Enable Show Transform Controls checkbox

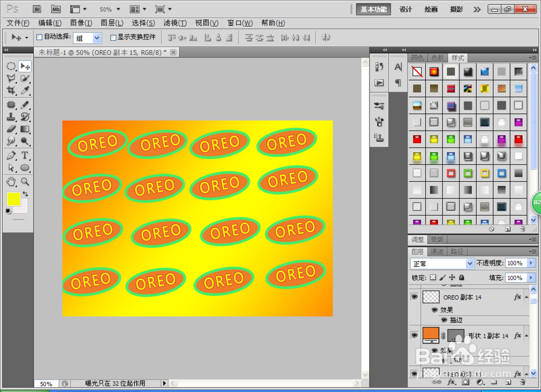113,37
